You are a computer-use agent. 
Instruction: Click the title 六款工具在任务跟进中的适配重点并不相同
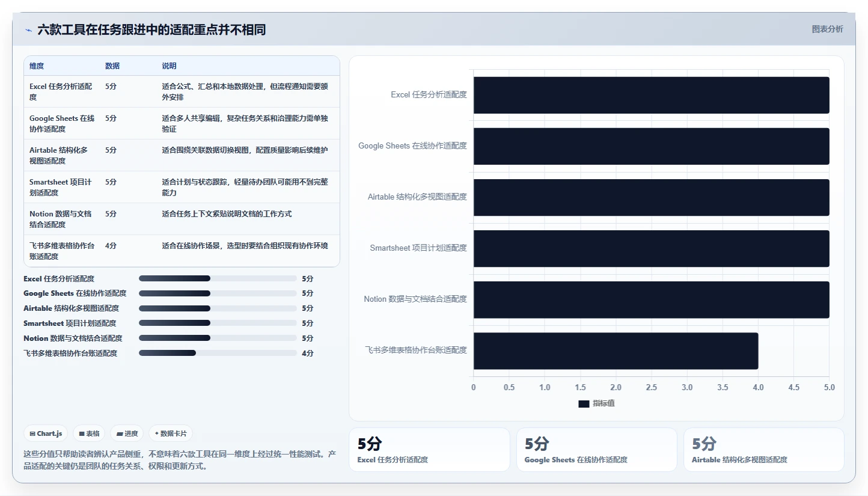coord(151,30)
